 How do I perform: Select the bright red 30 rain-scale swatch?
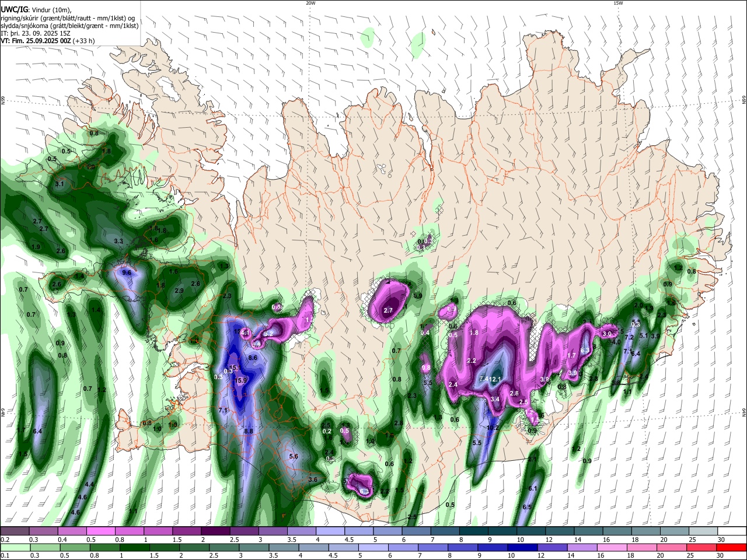[x=731, y=547]
